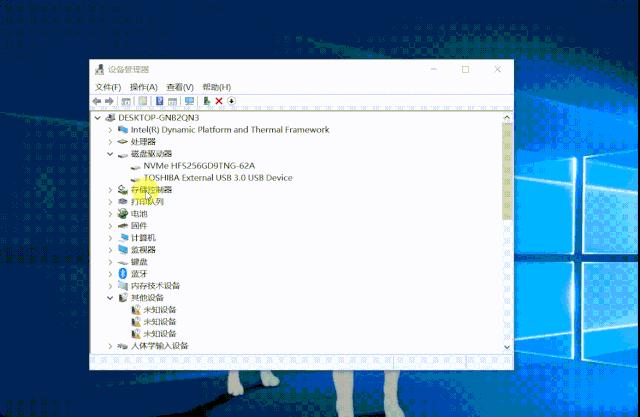
Task: Select the 其他设备 label
Action: [x=147, y=298]
